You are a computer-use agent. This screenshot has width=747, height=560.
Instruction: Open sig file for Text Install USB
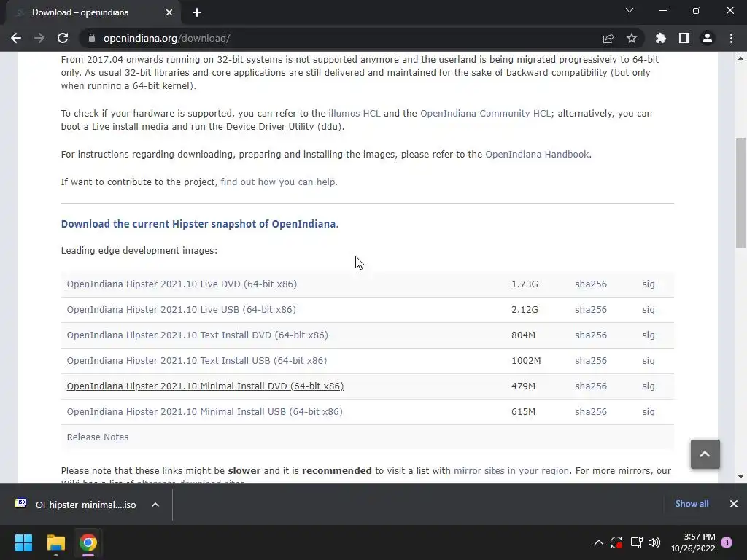tap(649, 360)
